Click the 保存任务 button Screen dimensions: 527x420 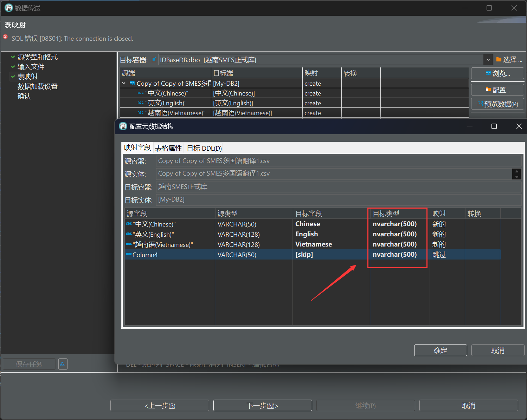click(x=29, y=364)
